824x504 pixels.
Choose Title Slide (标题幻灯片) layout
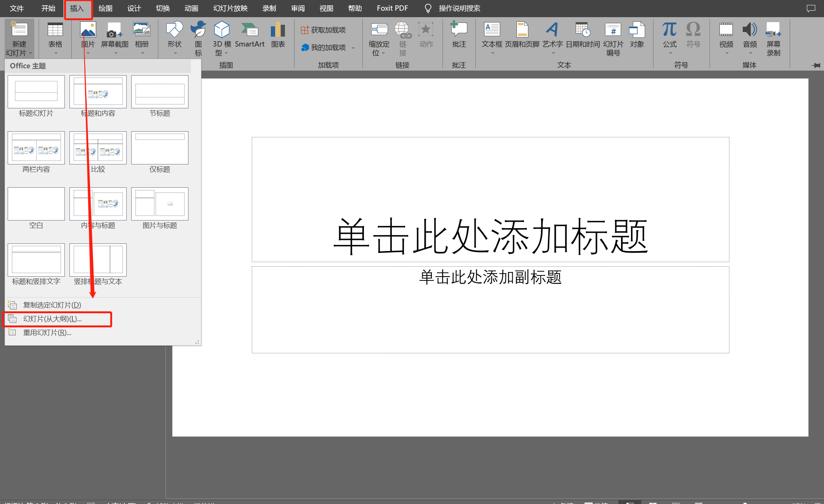pos(36,96)
